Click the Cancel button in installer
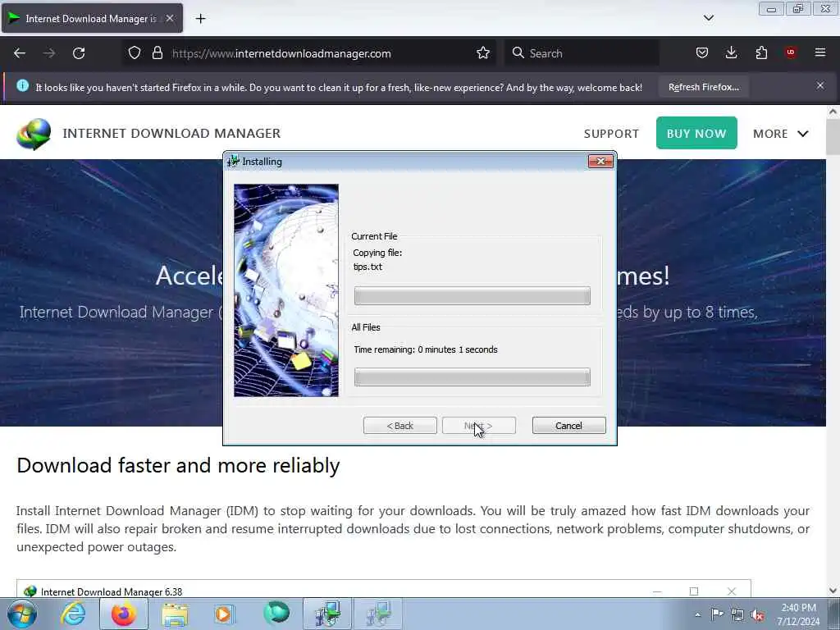 (x=569, y=426)
